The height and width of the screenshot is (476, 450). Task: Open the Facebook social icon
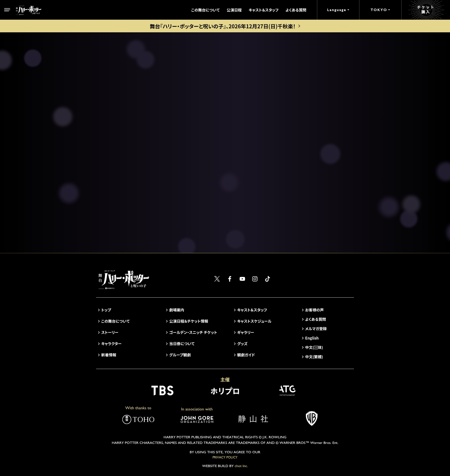229,279
